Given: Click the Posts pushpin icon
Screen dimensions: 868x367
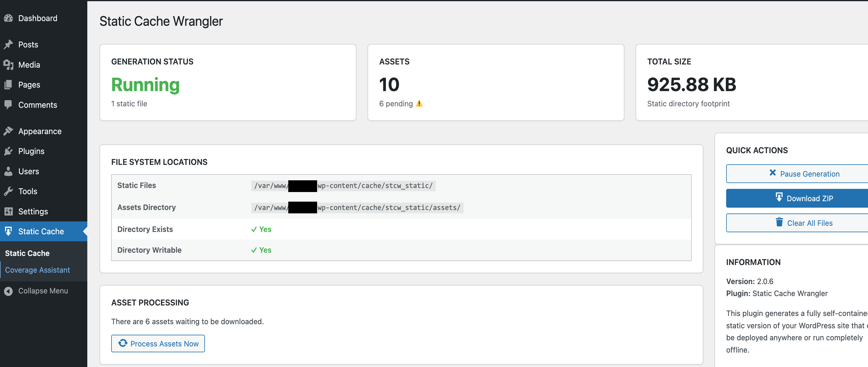Looking at the screenshot, I should pyautogui.click(x=9, y=45).
